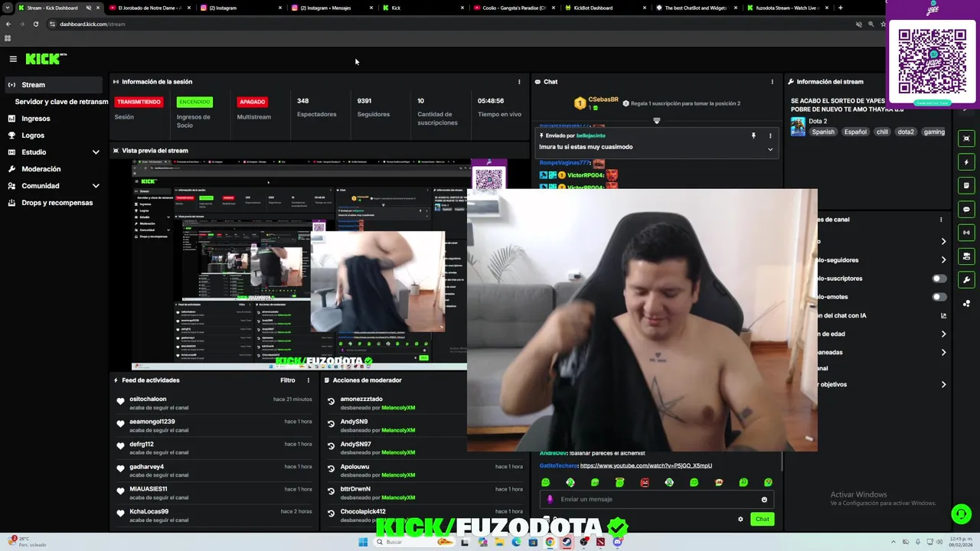Open the emote picker smiley in message box

point(764,500)
